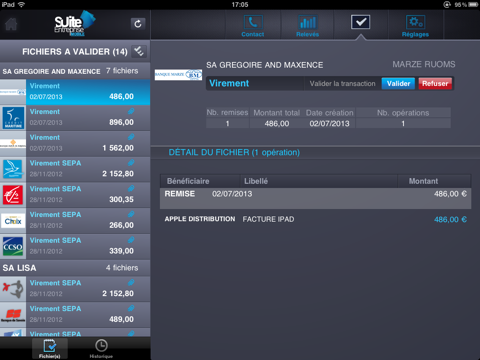Tap the Date création value 02/07/2013
Image resolution: width=480 pixels, height=360 pixels.
click(x=329, y=124)
